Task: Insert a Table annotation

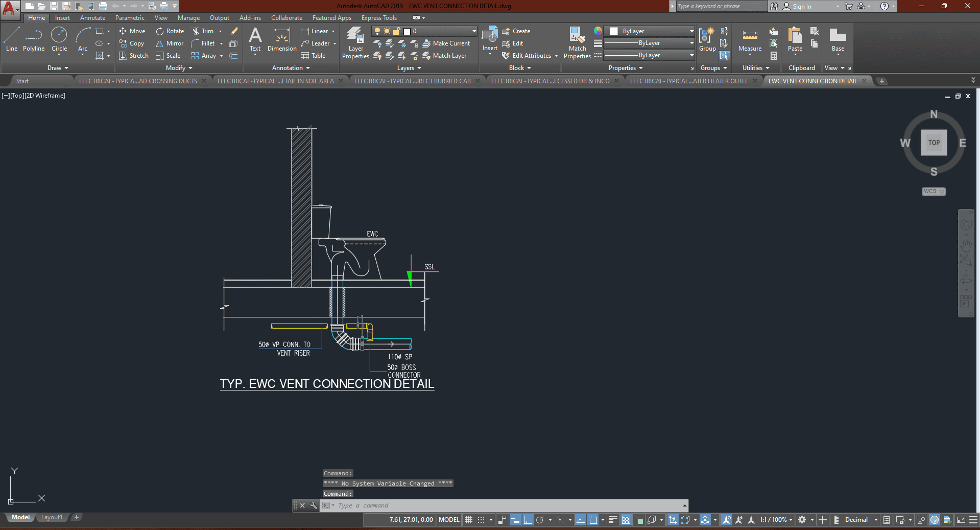Action: coord(313,56)
